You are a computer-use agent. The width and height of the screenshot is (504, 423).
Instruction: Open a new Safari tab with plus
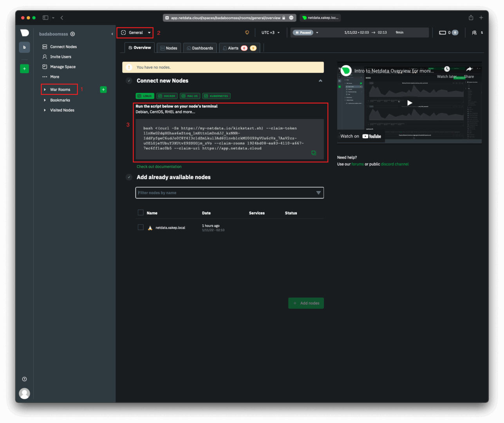click(x=481, y=18)
